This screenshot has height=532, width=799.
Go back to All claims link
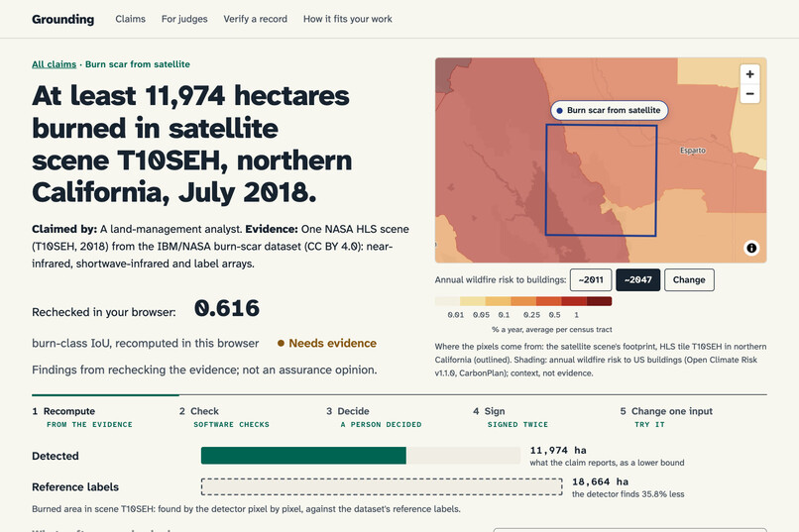coord(54,64)
